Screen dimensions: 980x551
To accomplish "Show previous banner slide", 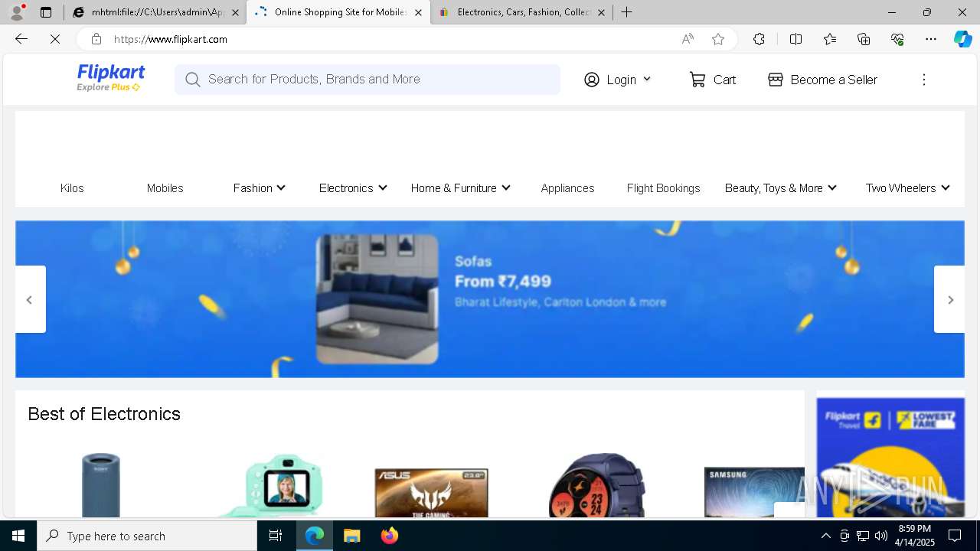I will click(x=30, y=299).
